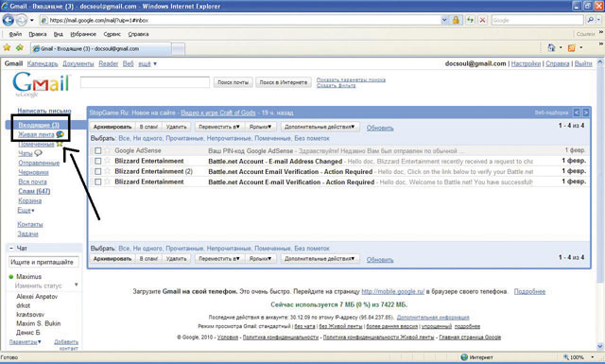Star the Google AdSense message
605x364 pixels.
pos(107,150)
